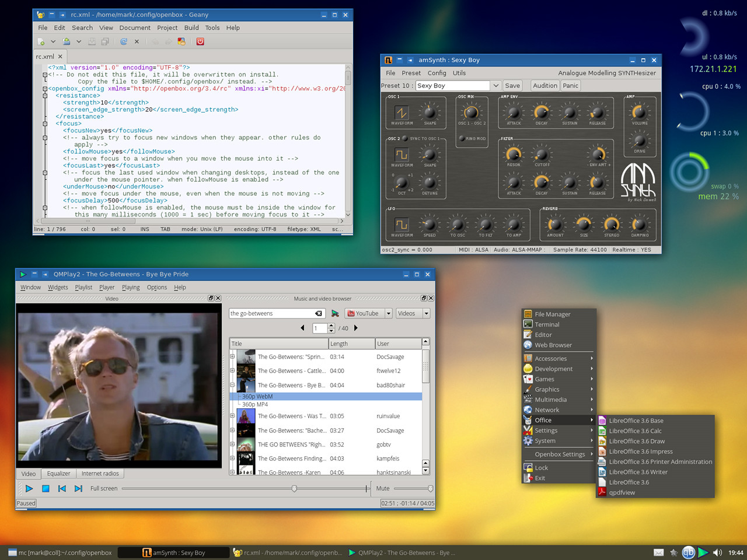Click the new file icon in Geany toolbar
747x560 pixels.
click(x=41, y=41)
